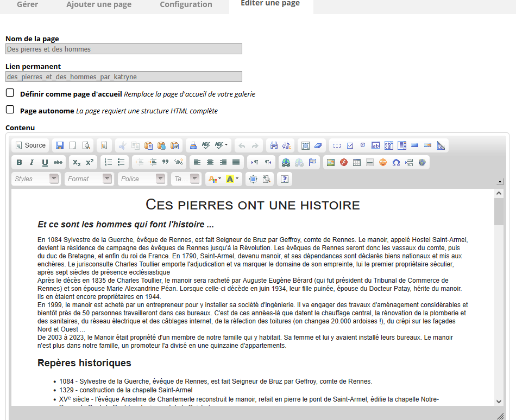
Task: Click the Anchor flag icon
Action: click(x=312, y=162)
